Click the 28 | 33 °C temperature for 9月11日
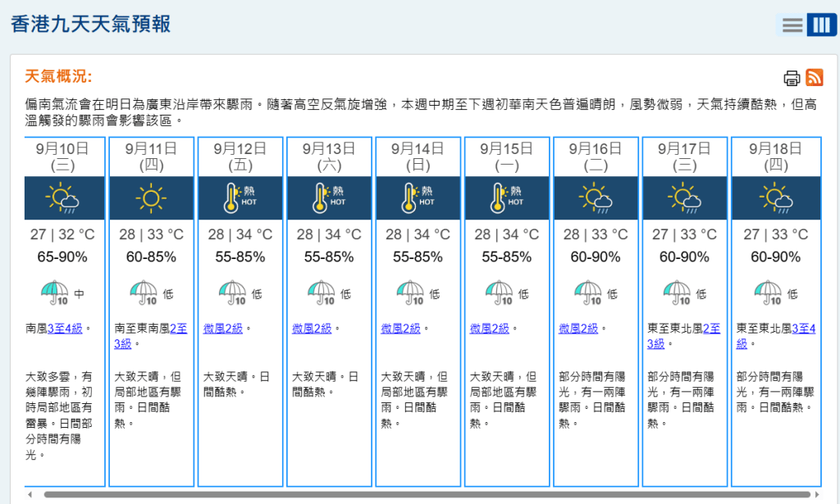This screenshot has height=504, width=840. [x=151, y=234]
